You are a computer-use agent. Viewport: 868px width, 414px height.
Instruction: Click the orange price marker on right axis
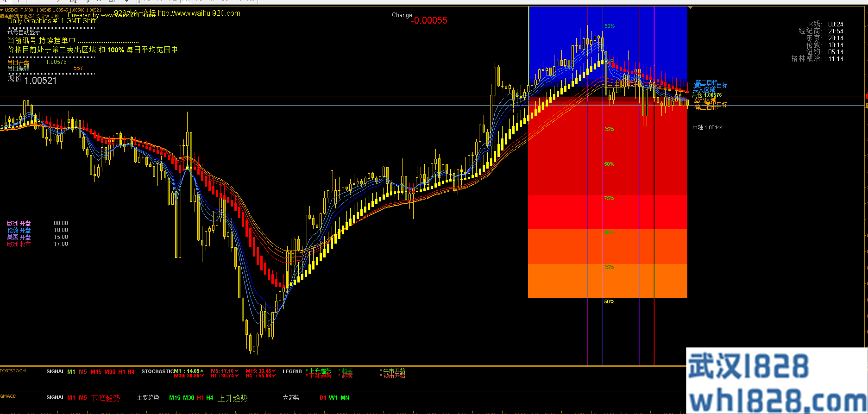point(867,106)
